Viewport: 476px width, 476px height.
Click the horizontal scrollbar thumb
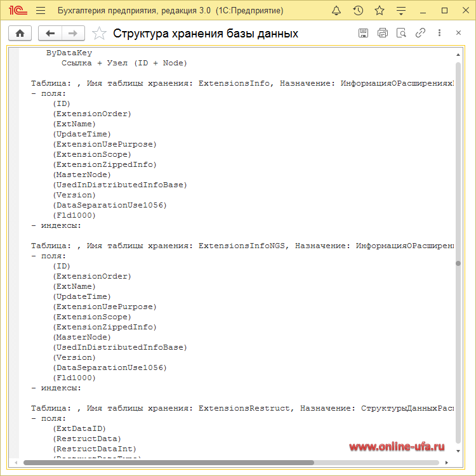pyautogui.click(x=169, y=463)
